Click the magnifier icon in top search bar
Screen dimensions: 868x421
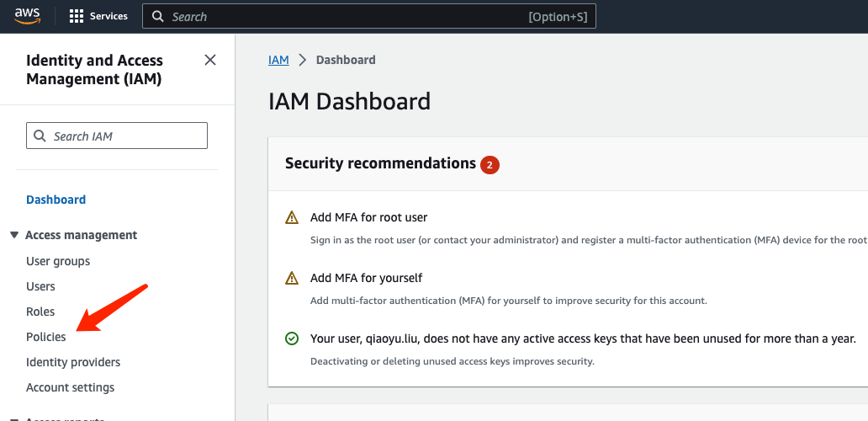(158, 17)
